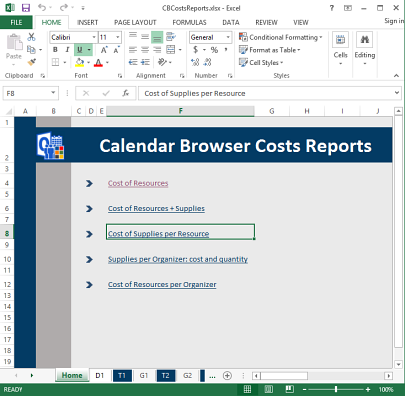
Task: Select the G2 sheet tab
Action: pos(188,375)
